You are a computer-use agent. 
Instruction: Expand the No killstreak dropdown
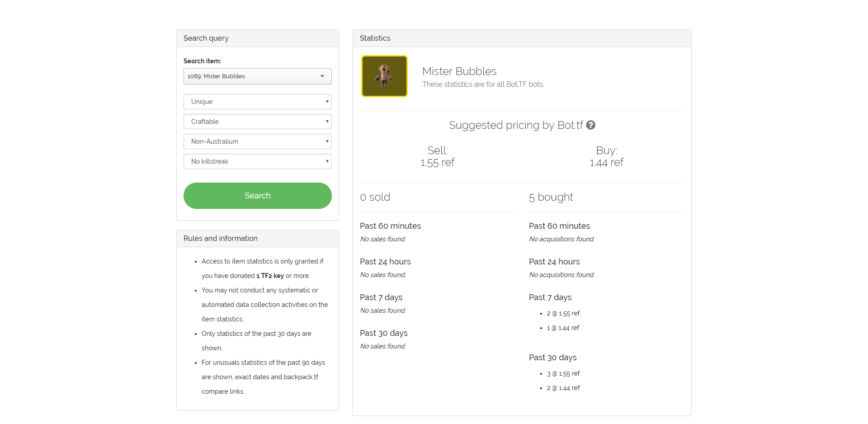coord(257,161)
